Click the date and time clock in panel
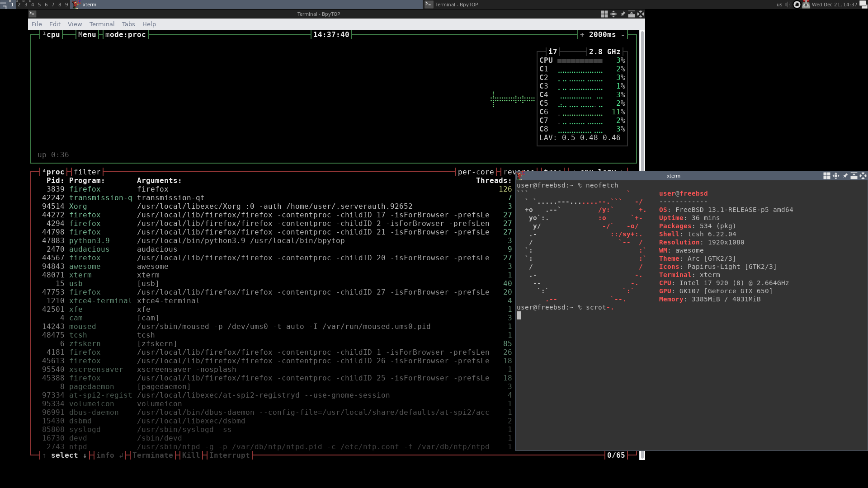Image resolution: width=868 pixels, height=488 pixels. (x=834, y=5)
